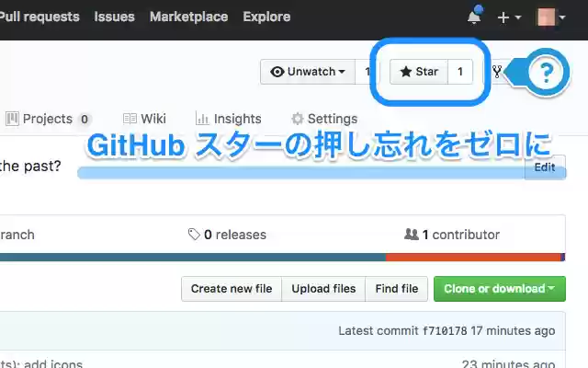Click the Settings gear icon
588x368 pixels.
(x=298, y=119)
